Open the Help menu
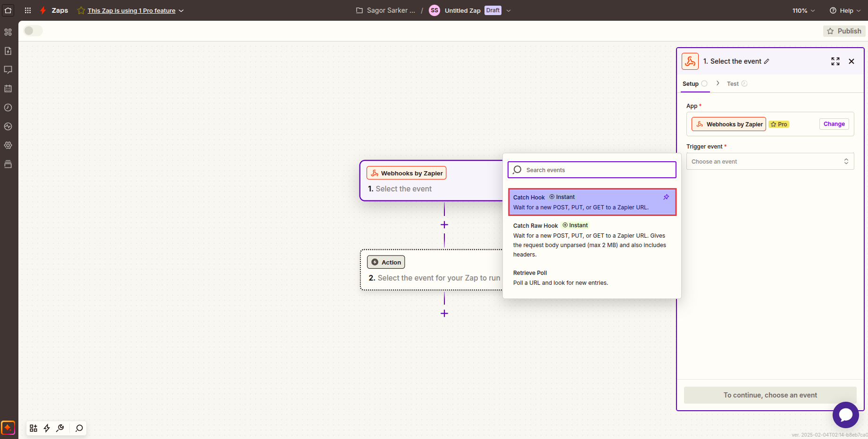Image resolution: width=868 pixels, height=439 pixels. click(845, 10)
